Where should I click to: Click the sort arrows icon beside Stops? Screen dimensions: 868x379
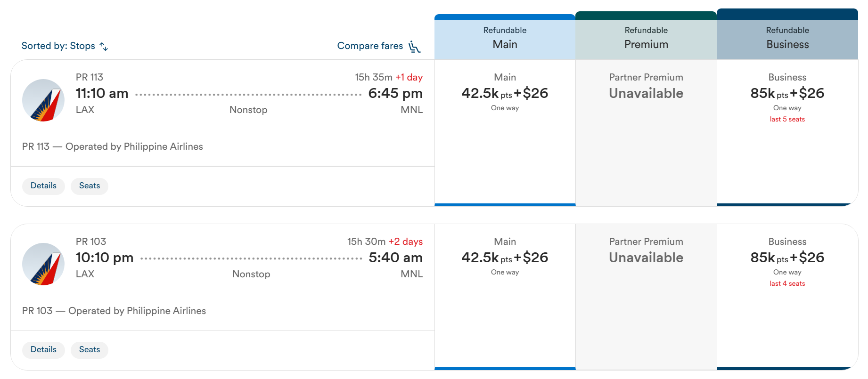coord(104,46)
